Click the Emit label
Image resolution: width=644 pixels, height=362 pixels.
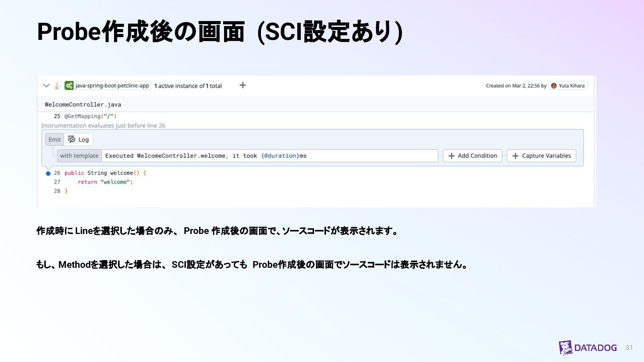click(55, 139)
